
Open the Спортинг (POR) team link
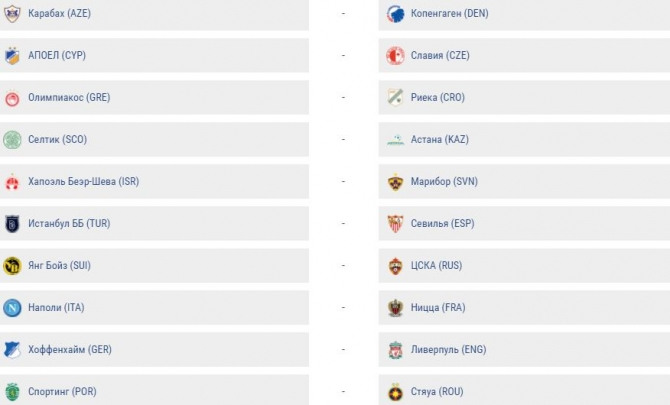tap(62, 392)
